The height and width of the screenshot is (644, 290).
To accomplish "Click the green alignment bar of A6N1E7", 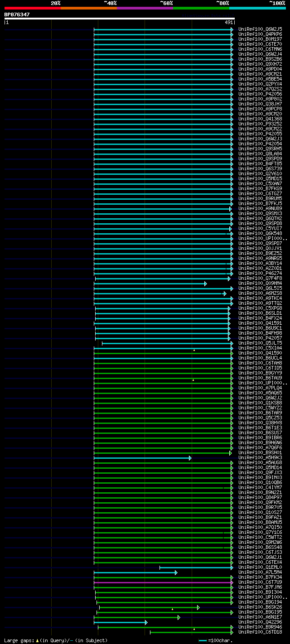I will click(138, 617).
